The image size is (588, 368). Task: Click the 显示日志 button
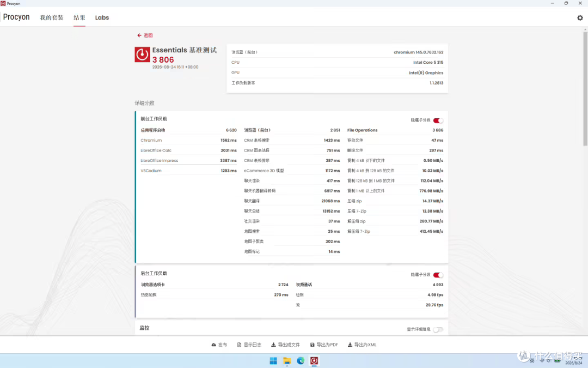click(249, 345)
